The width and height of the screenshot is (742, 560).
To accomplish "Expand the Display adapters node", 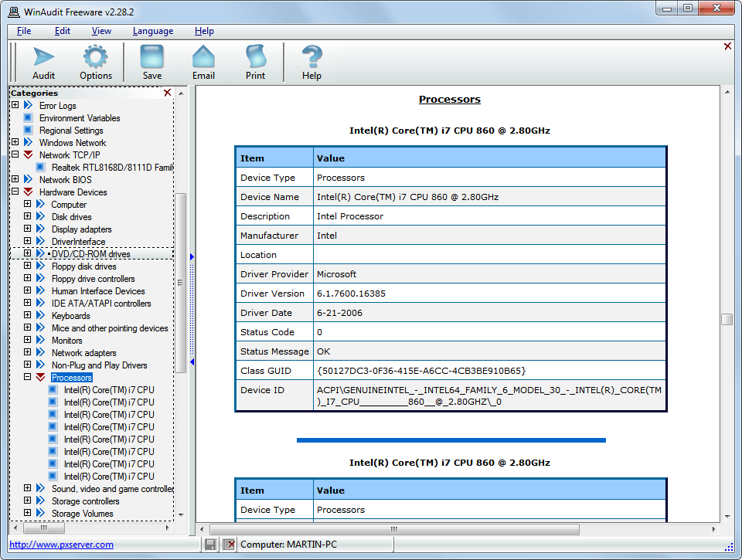I will (x=28, y=229).
